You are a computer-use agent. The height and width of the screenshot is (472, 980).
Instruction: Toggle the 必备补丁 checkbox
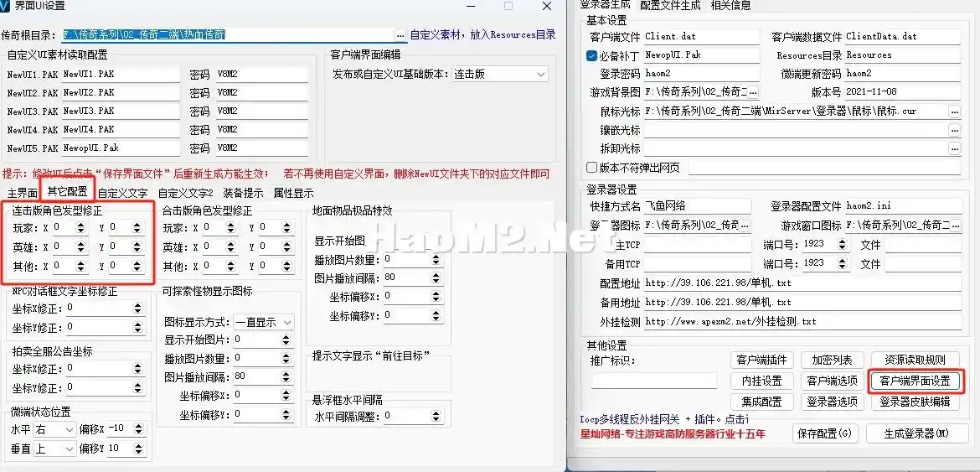[x=591, y=55]
